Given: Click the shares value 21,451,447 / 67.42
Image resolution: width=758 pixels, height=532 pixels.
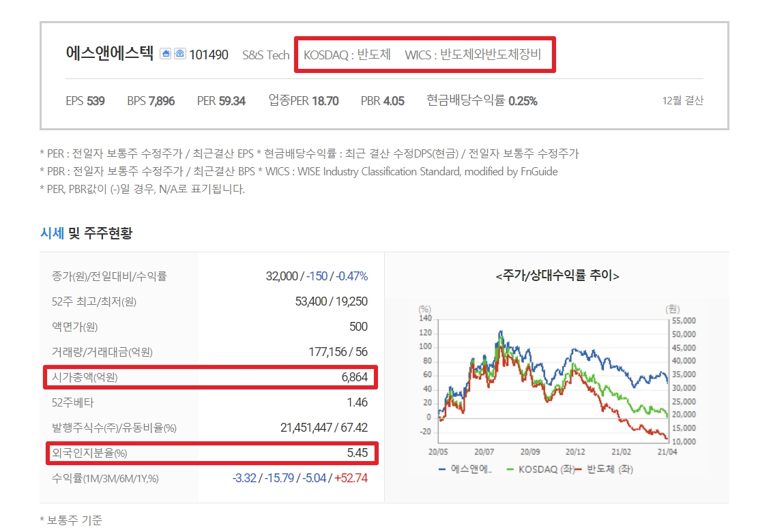Looking at the screenshot, I should click(324, 428).
